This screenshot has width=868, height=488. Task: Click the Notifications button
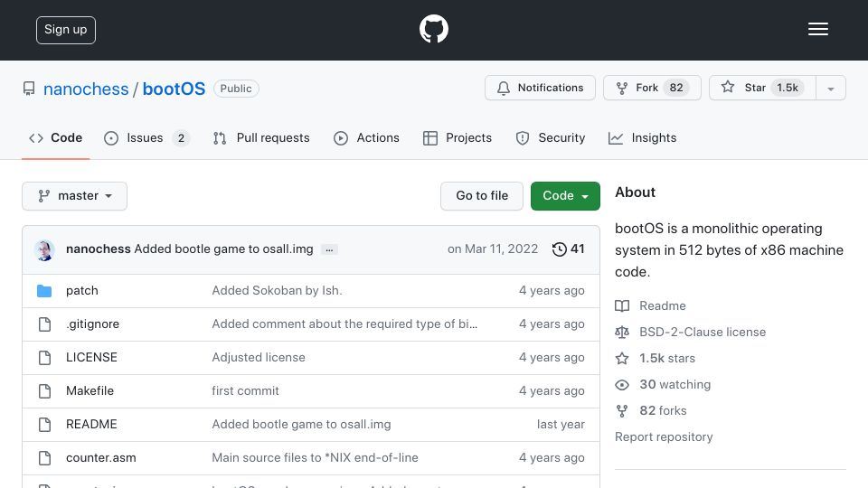(540, 88)
